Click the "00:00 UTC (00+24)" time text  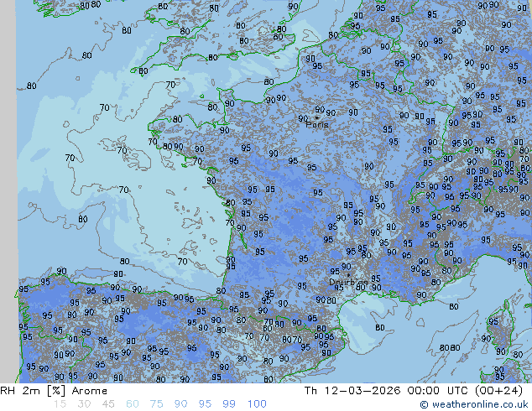tap(465, 391)
